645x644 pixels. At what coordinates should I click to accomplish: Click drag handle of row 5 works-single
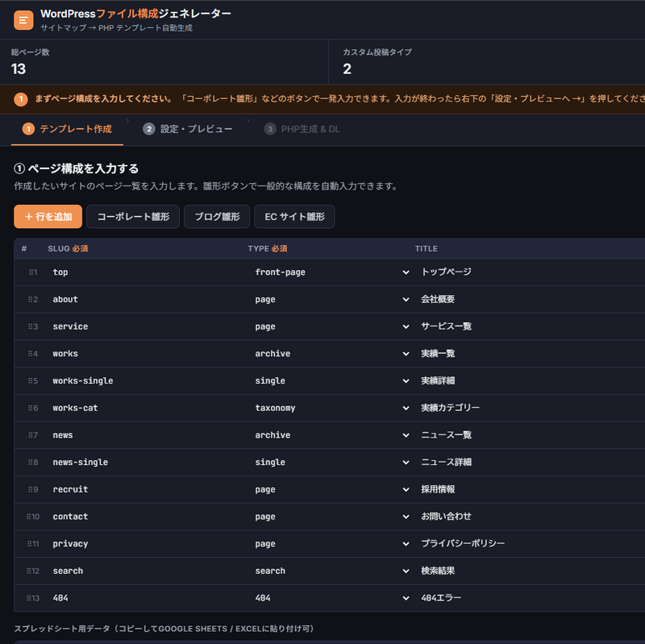click(x=31, y=380)
